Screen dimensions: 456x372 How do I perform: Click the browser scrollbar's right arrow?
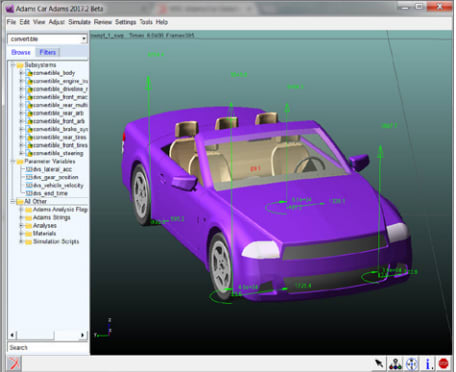click(82, 335)
